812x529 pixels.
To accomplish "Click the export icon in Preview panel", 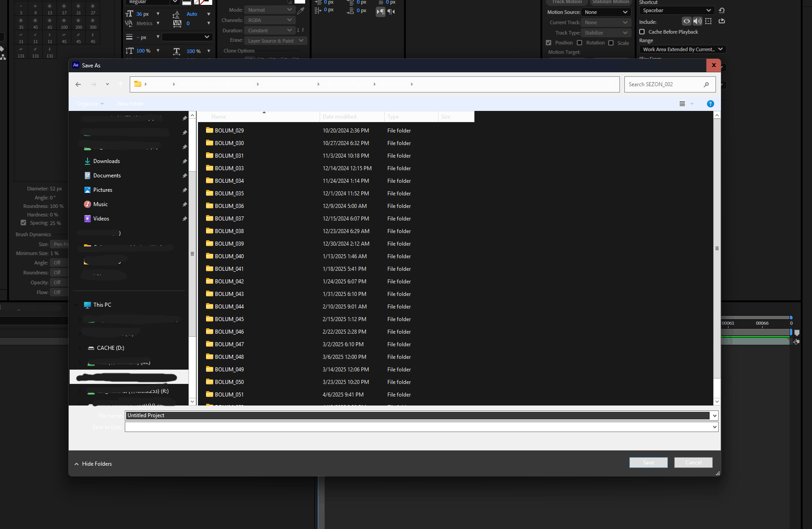I will tap(722, 21).
